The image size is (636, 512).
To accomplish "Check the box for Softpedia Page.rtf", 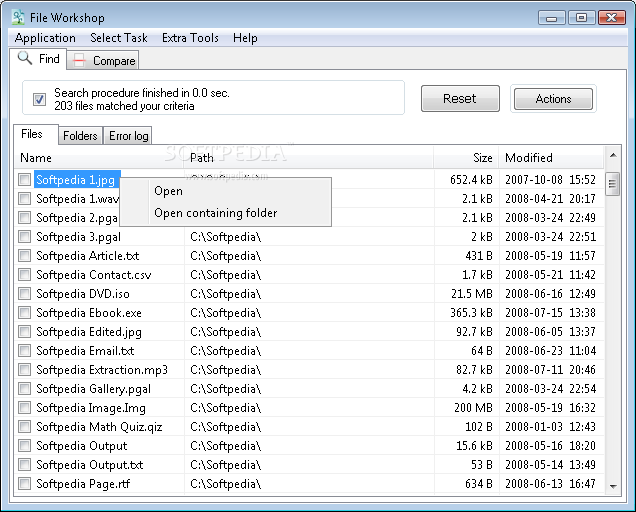I will (x=25, y=484).
